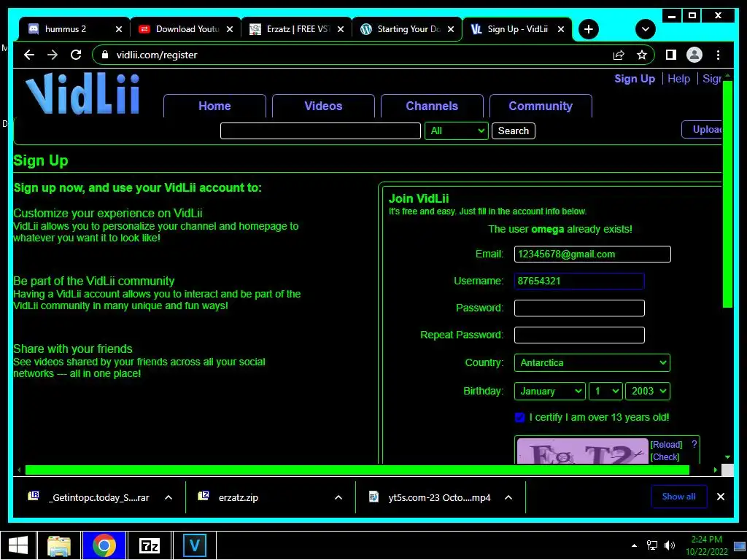Click the captcha question mark help
This screenshot has height=560, width=747.
(694, 444)
